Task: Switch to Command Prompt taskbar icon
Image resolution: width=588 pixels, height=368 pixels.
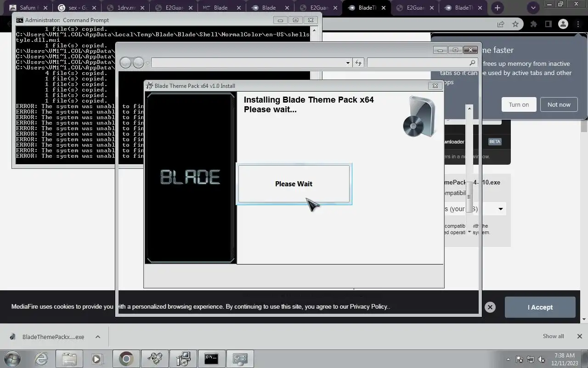Action: [x=211, y=359]
